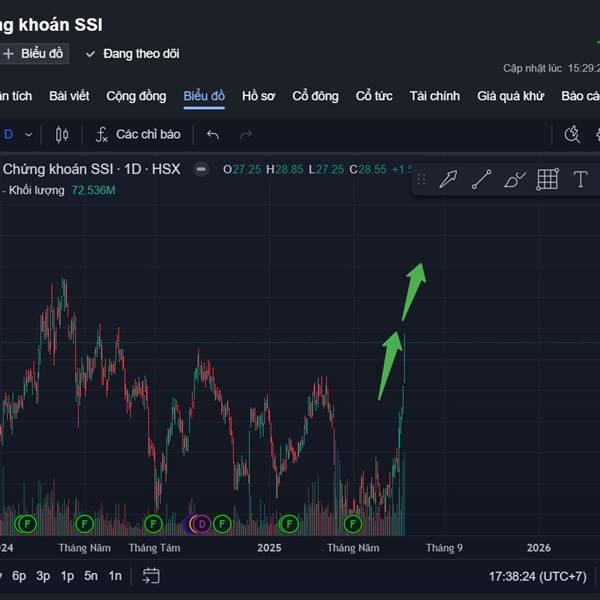Click the F marker above Tháng Tám
Screen dimensions: 600x600
point(153,524)
